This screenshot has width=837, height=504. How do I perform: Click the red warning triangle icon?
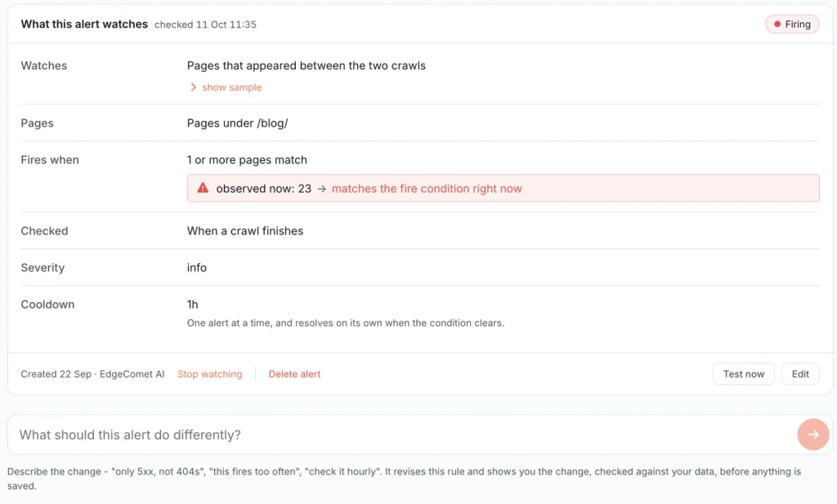pos(203,188)
